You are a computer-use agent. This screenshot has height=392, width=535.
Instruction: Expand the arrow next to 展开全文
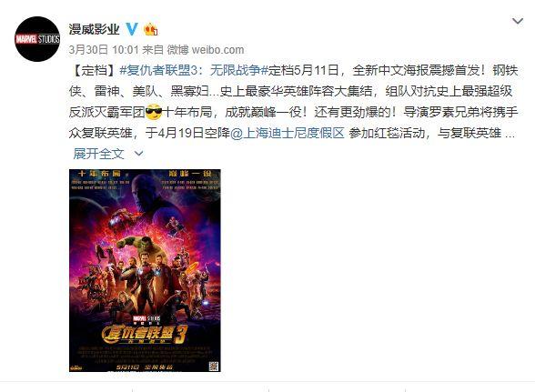tap(138, 154)
